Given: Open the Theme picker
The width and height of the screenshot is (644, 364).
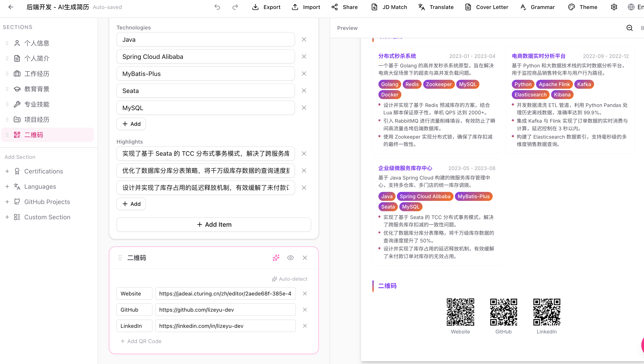Looking at the screenshot, I should 583,7.
